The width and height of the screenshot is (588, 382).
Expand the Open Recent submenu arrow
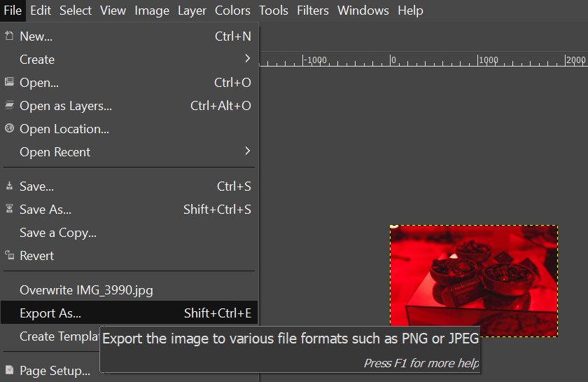(247, 151)
